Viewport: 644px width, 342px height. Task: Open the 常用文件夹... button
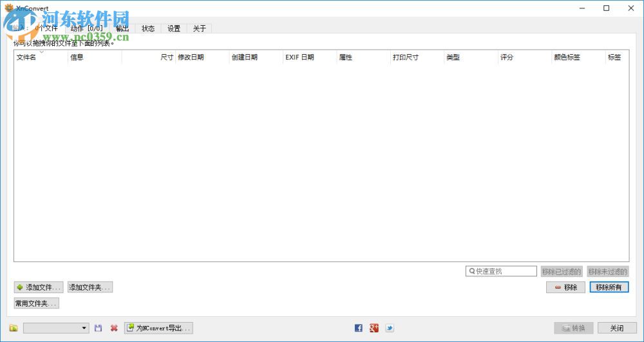pos(37,303)
